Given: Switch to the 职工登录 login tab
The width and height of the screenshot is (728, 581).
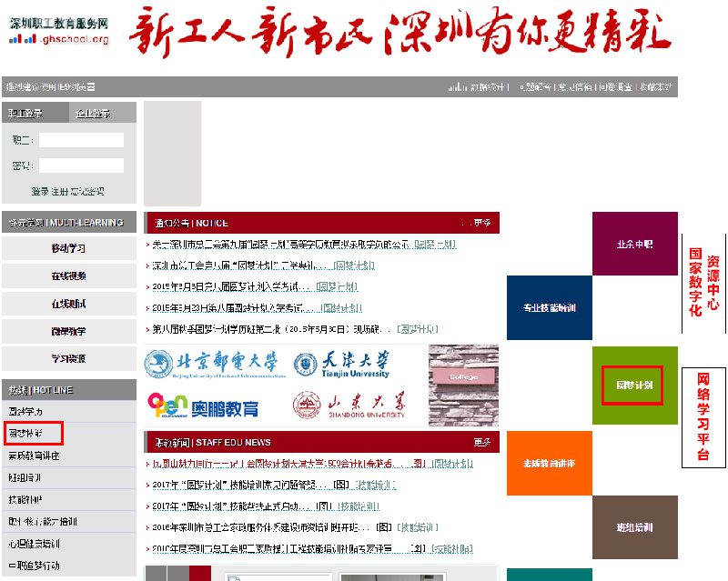Looking at the screenshot, I should [26, 114].
